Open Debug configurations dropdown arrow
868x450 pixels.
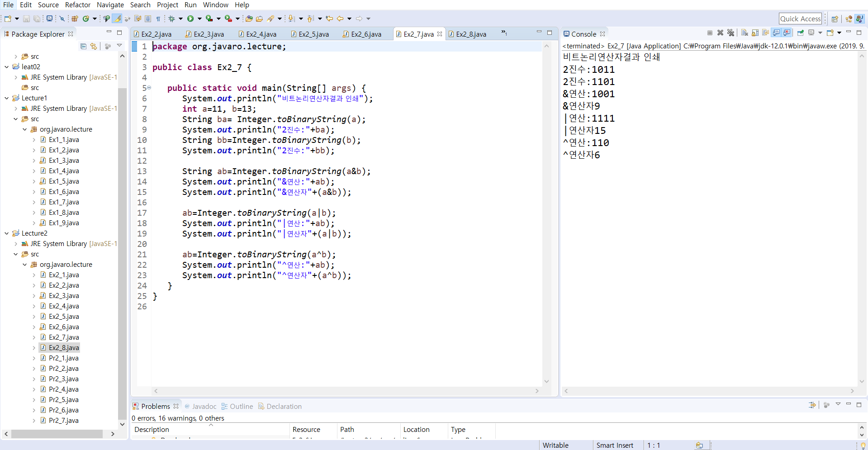[180, 19]
